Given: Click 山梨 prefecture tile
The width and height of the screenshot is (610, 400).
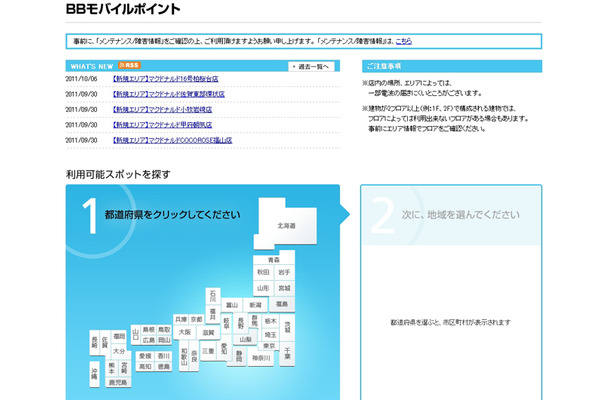Looking at the screenshot, I should [245, 339].
